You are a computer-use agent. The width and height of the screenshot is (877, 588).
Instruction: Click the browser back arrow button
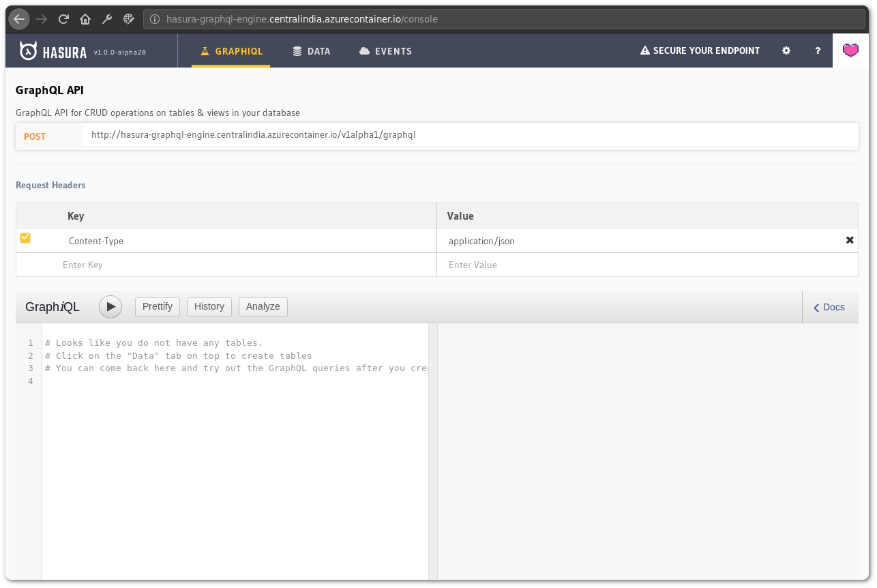click(19, 19)
